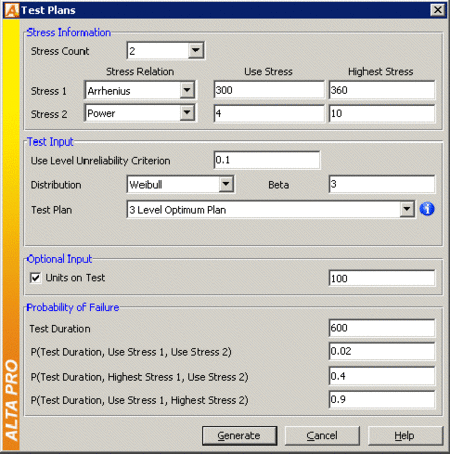Image resolution: width=450 pixels, height=454 pixels.
Task: Close the Test Plans dialog
Action: pos(438,10)
